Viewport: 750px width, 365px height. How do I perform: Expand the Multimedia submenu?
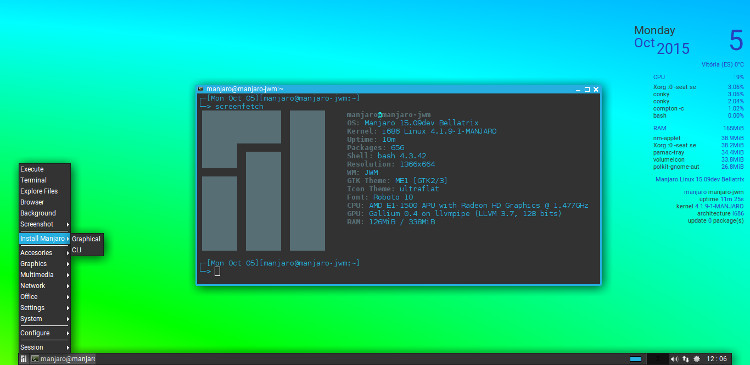[x=44, y=275]
